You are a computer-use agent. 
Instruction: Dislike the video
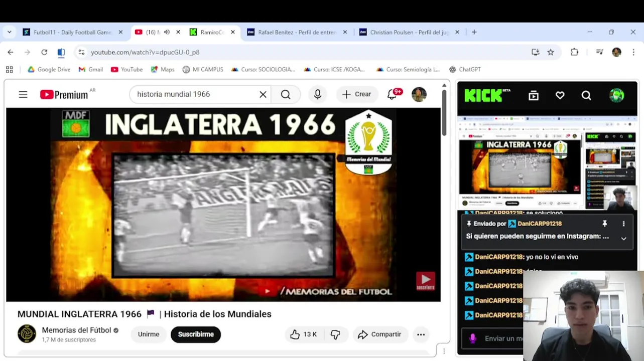coord(336,334)
